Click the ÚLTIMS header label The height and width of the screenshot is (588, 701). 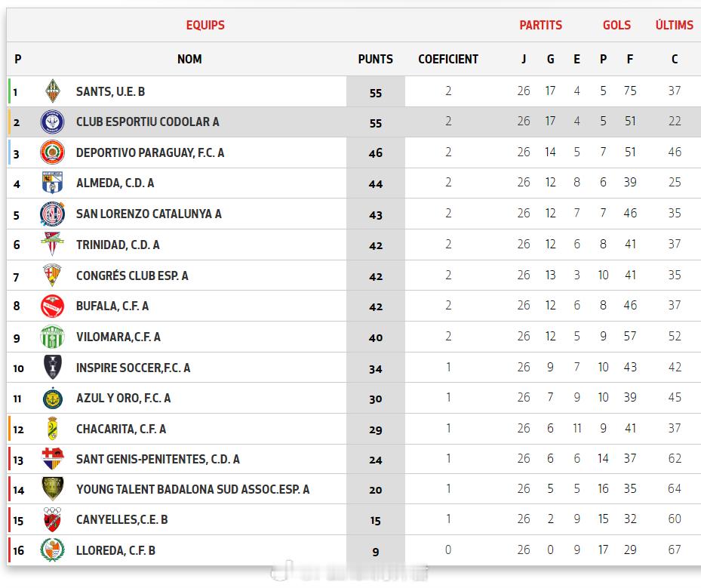[x=674, y=25]
